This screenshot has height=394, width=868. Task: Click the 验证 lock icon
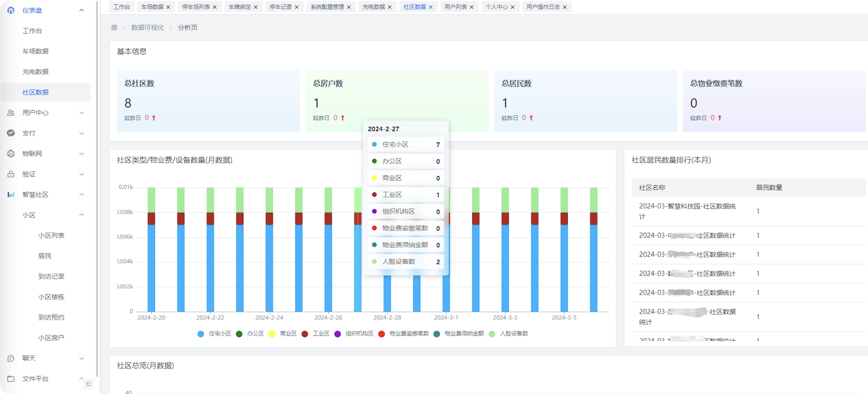(x=11, y=174)
